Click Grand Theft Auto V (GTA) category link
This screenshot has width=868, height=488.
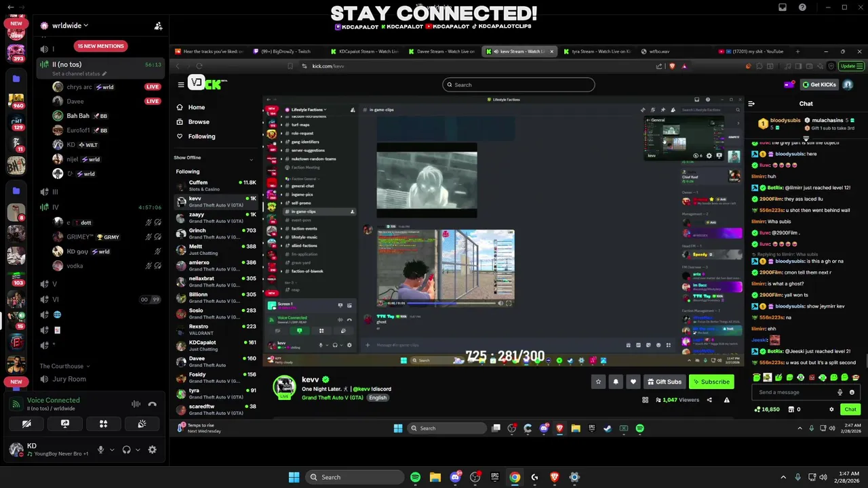(x=332, y=398)
